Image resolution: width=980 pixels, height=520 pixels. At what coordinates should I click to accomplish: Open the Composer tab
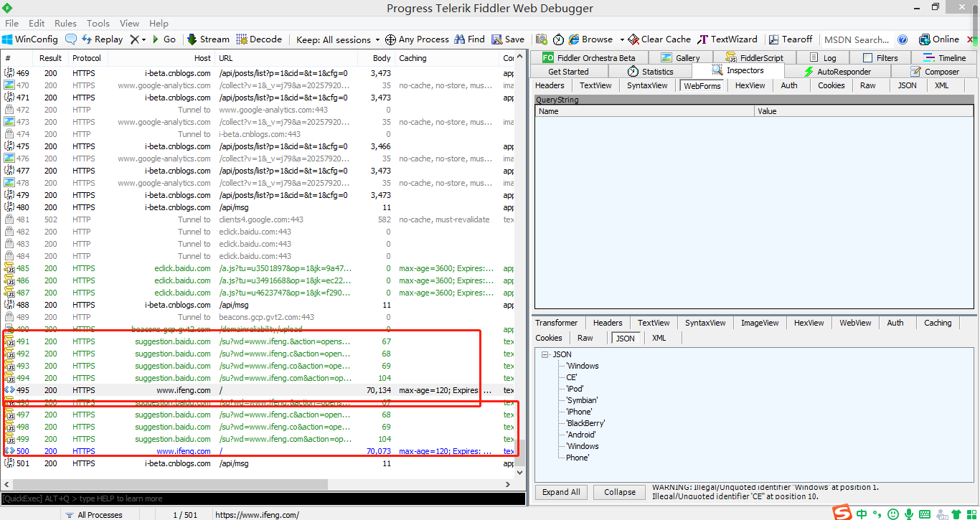(934, 72)
